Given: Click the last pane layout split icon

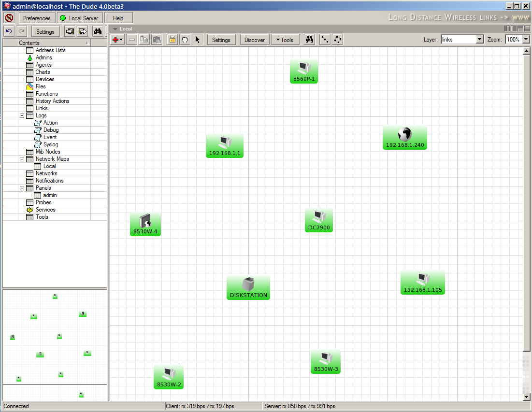Looking at the screenshot, I should tap(527, 29).
